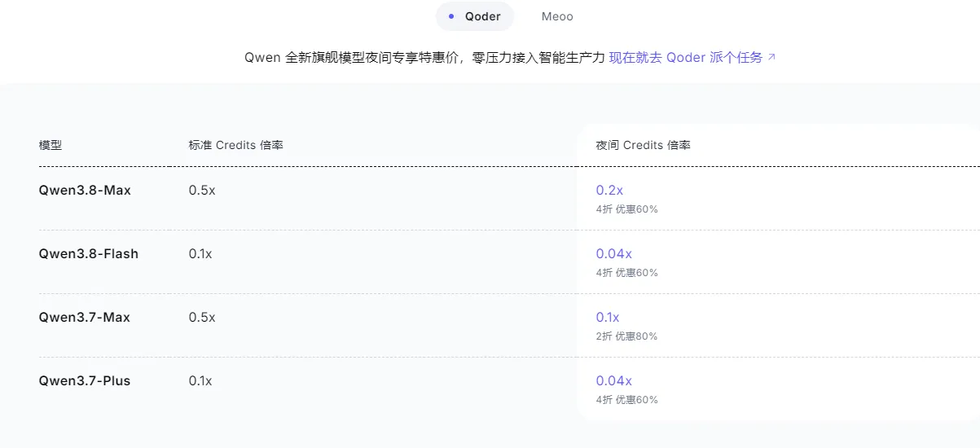Open the 现在就去 Qoder 派个任务 link
This screenshot has width=980, height=448.
coord(692,58)
